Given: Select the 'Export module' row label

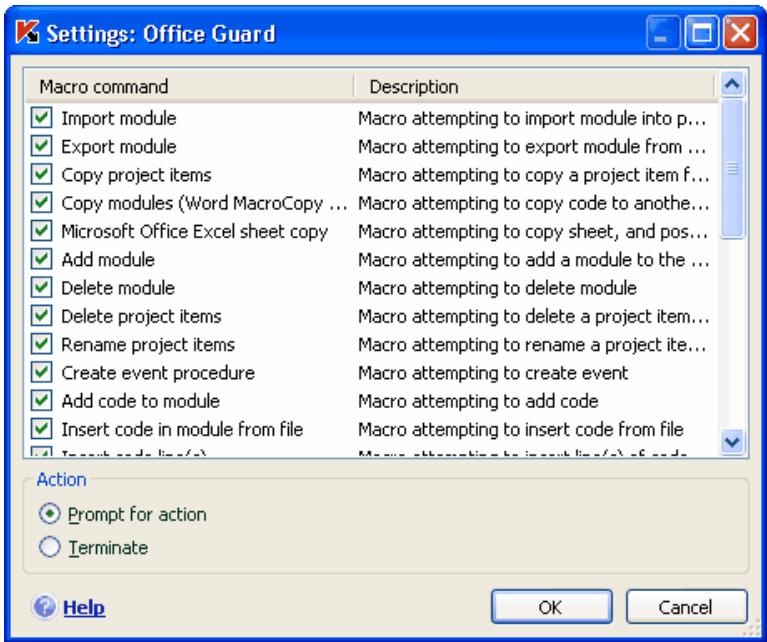Looking at the screenshot, I should tap(119, 147).
